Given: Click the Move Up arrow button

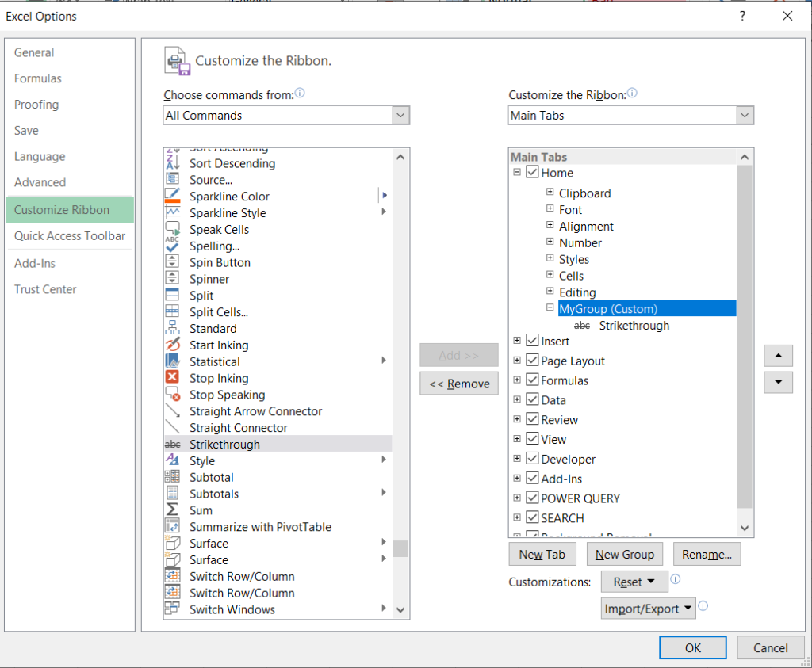Looking at the screenshot, I should point(778,356).
